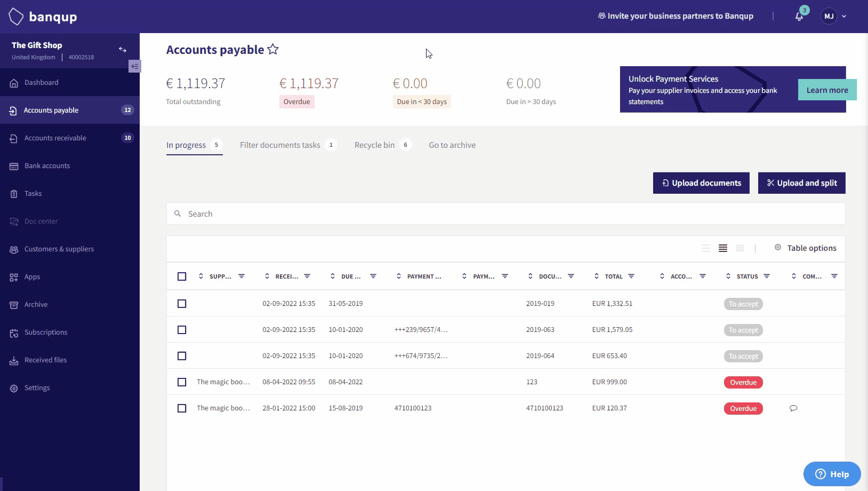Image resolution: width=868 pixels, height=491 pixels.
Task: Click the Upload documents button
Action: click(x=701, y=183)
